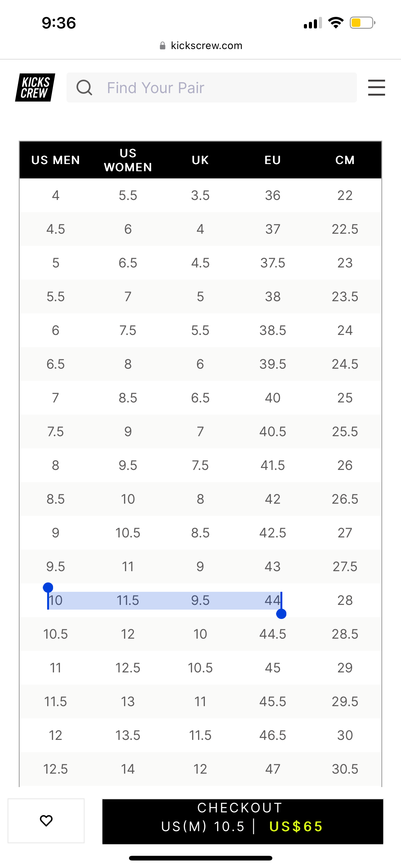
Task: Tap the ending text selection handle near 44
Action: point(281,614)
